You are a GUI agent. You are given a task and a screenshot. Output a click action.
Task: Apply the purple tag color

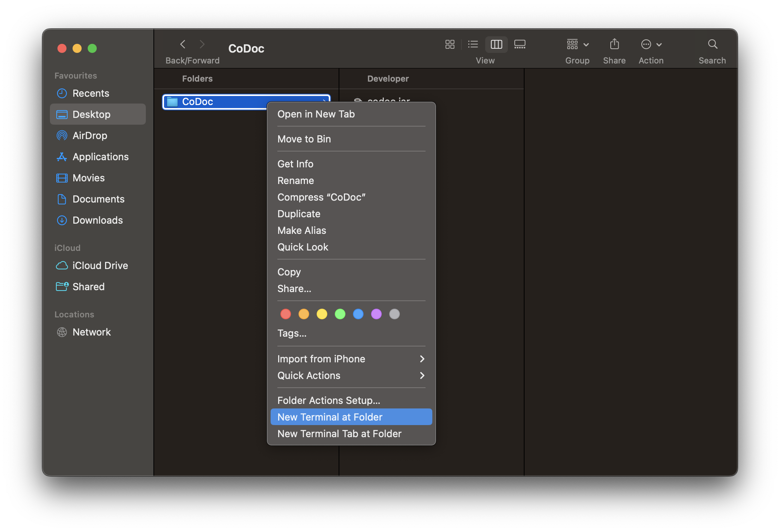click(376, 314)
